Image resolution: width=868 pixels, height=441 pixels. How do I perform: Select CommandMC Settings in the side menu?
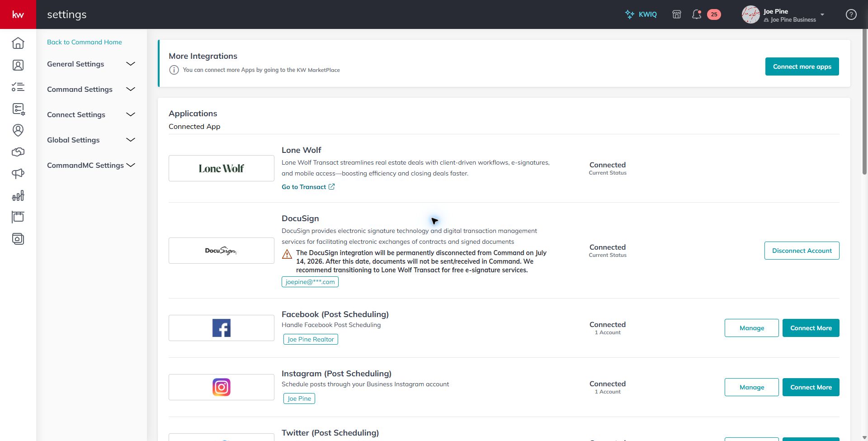pyautogui.click(x=85, y=166)
